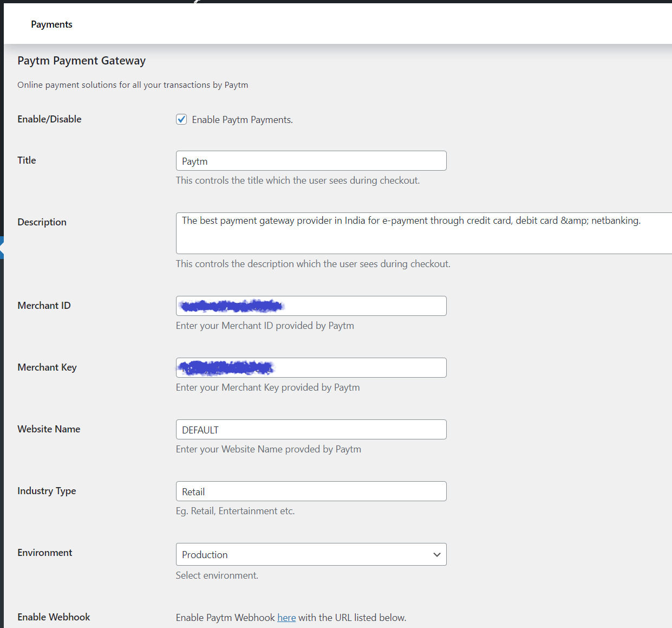Toggle the Enable Paytm Payments checkbox
This screenshot has height=628, width=672.
pos(181,119)
